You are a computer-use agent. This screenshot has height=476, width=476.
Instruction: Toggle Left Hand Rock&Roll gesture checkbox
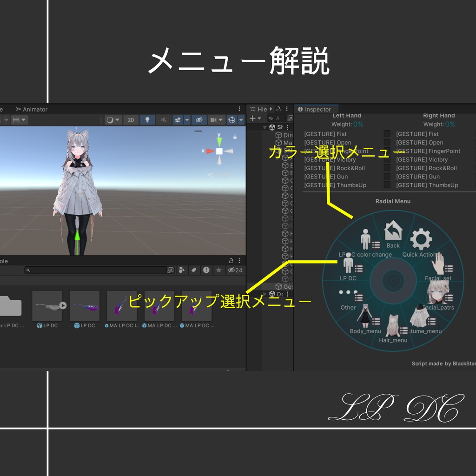tap(387, 168)
